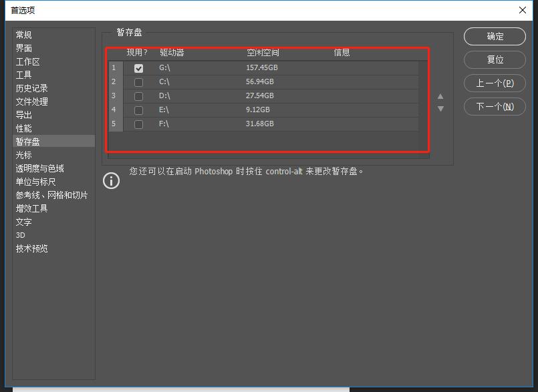Open the 增效工具 settings page

31,208
